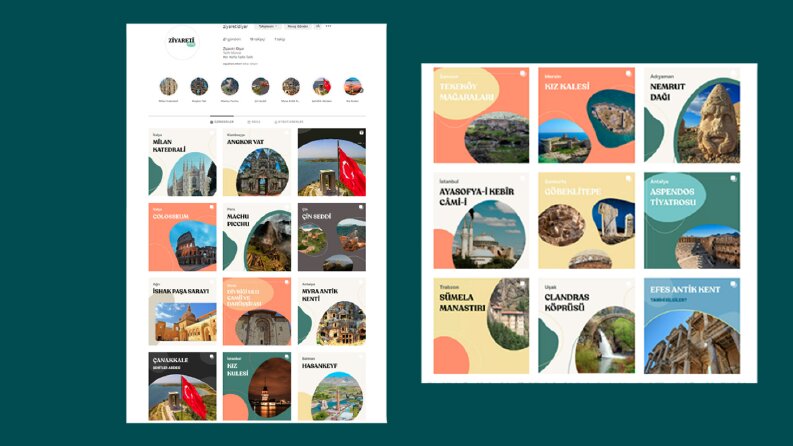Image resolution: width=793 pixels, height=446 pixels.
Task: Open the Divriği Ulu Camii post
Action: 257,311
